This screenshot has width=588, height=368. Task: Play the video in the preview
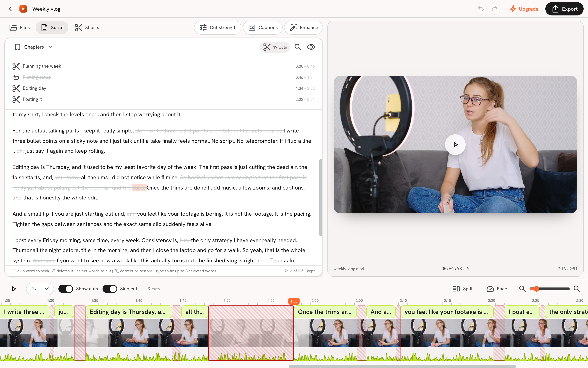pyautogui.click(x=455, y=145)
